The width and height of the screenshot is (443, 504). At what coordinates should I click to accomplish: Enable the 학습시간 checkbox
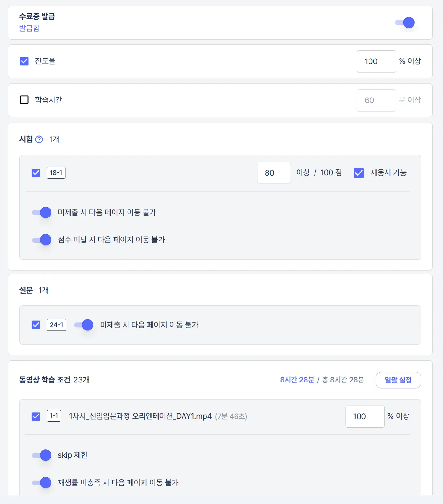[24, 100]
